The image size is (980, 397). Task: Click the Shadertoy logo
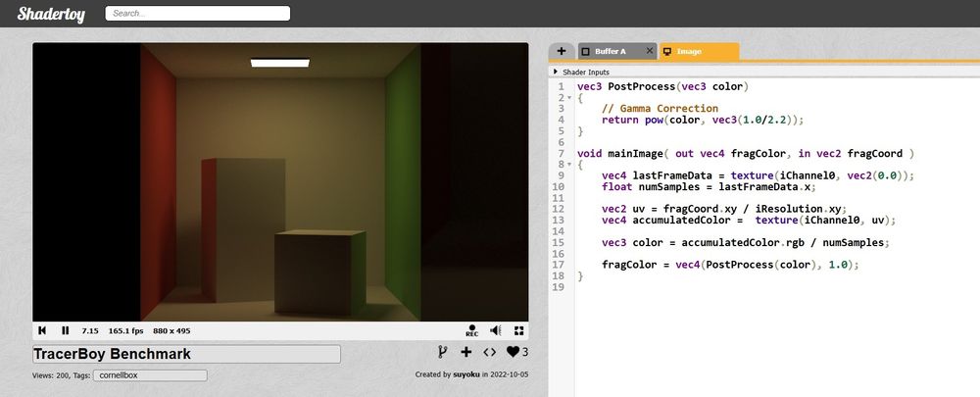tap(51, 14)
